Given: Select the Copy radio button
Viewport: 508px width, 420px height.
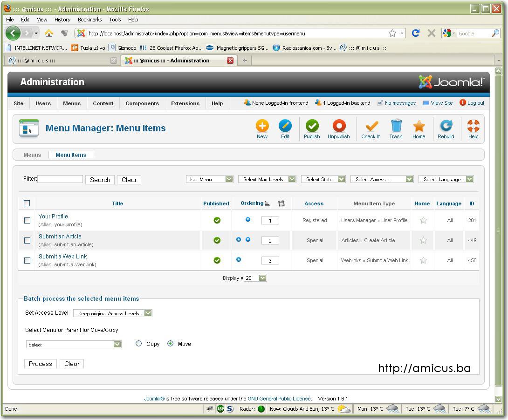Looking at the screenshot, I should [139, 344].
